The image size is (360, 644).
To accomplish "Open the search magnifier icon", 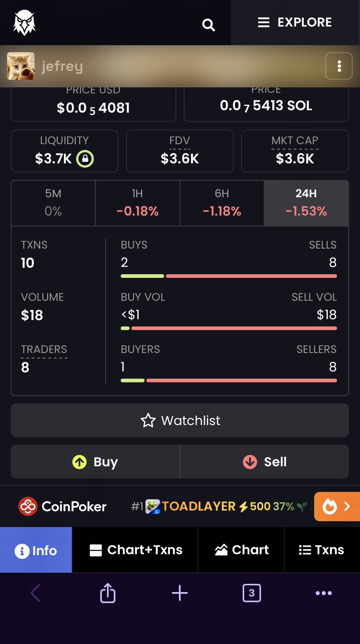I will click(x=208, y=25).
